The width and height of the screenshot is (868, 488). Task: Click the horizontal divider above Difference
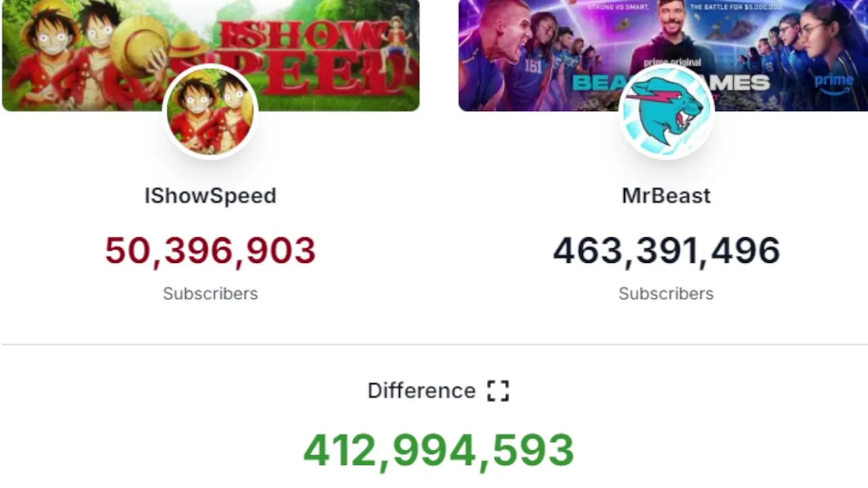pyautogui.click(x=435, y=344)
